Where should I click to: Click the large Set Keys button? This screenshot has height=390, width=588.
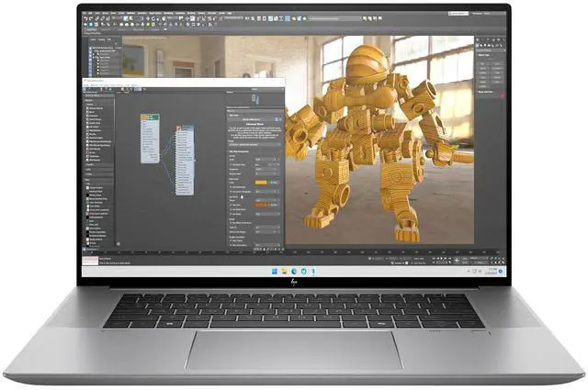tap(457, 261)
